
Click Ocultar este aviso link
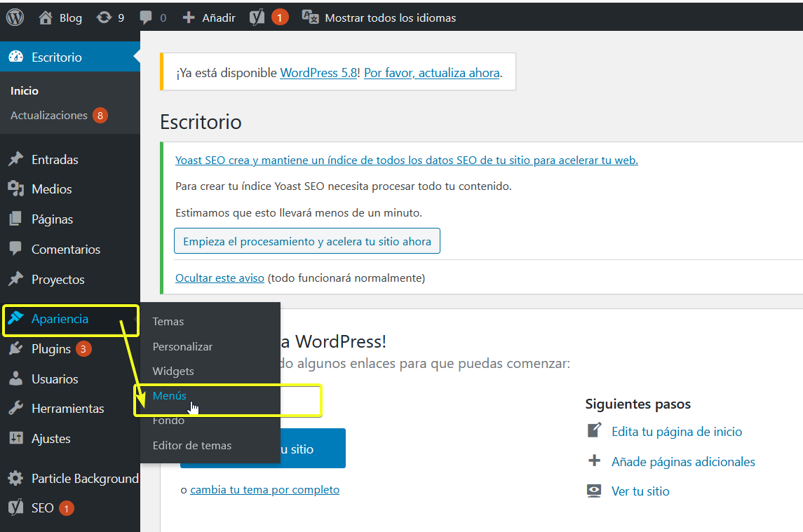pos(220,278)
